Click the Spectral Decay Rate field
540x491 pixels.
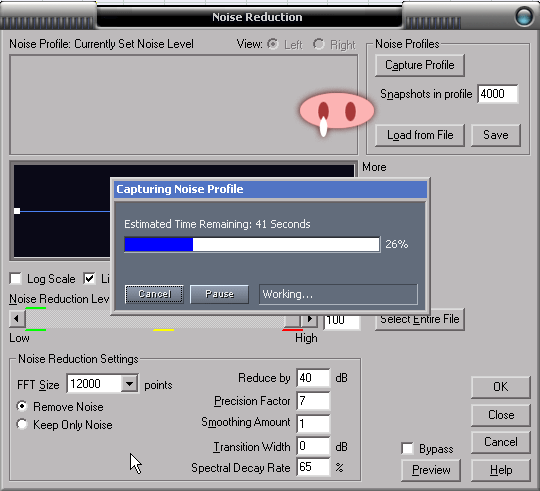(x=313, y=467)
